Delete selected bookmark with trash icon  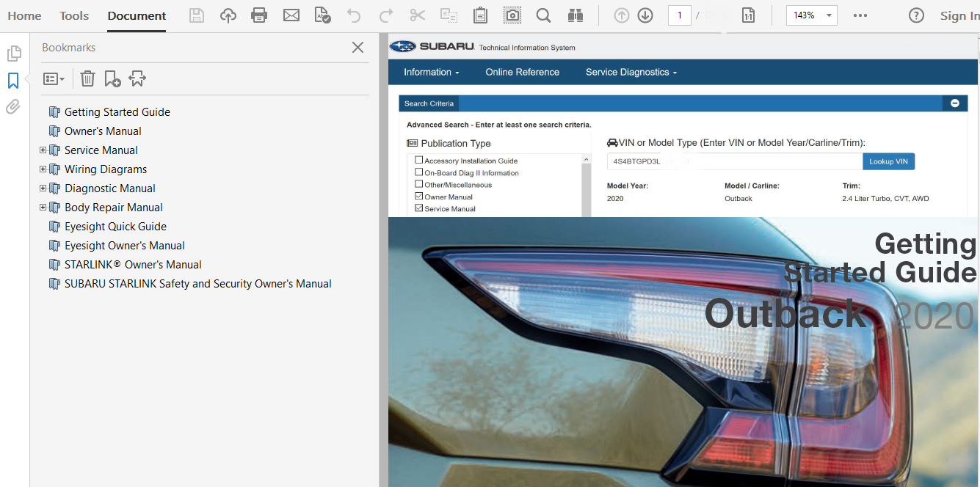coord(87,78)
